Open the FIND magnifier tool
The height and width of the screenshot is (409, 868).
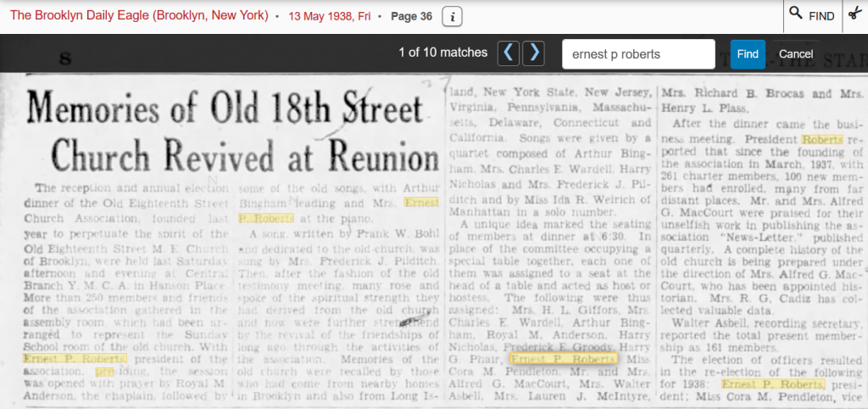click(x=811, y=15)
